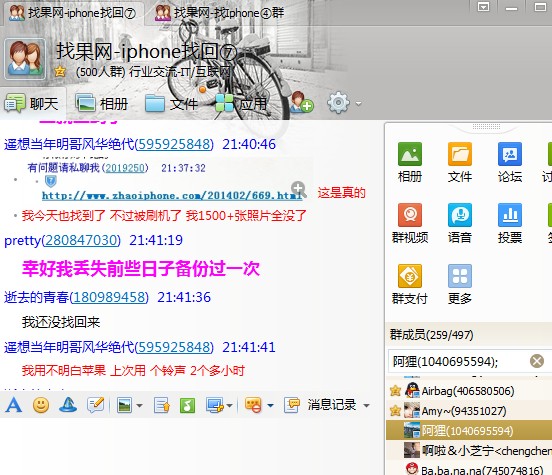Select member Airbag(406580506) in list
Screen dimensions: 552x475
pyautogui.click(x=469, y=391)
